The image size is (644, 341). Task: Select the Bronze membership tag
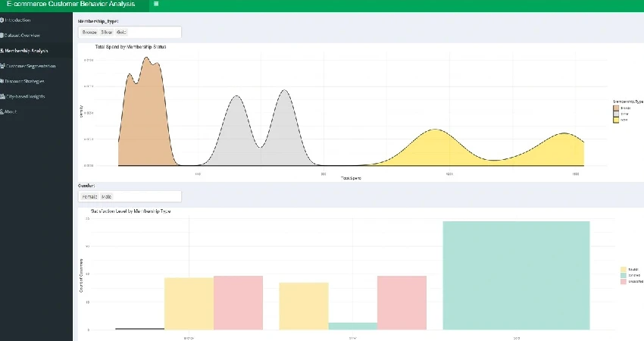(x=89, y=33)
